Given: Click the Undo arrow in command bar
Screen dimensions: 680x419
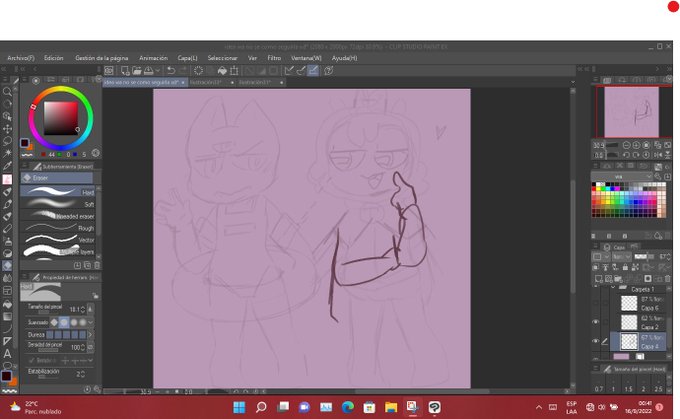Looking at the screenshot, I should pyautogui.click(x=171, y=70).
